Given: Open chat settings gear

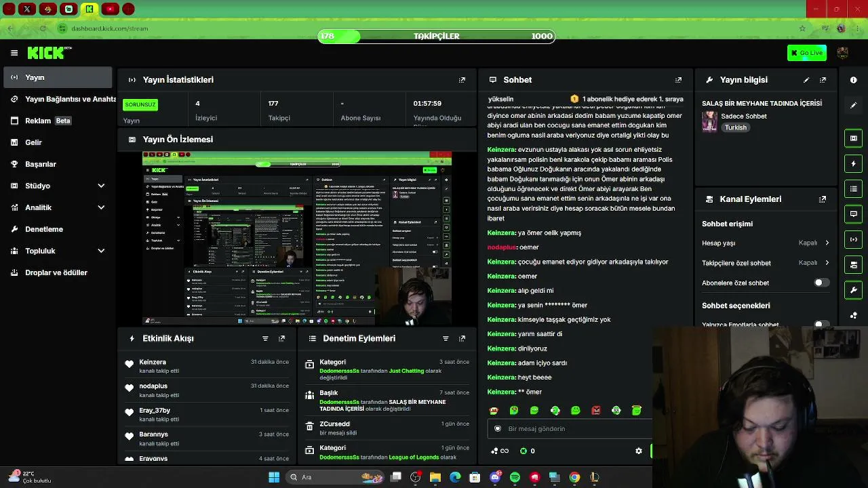Looking at the screenshot, I should (639, 451).
